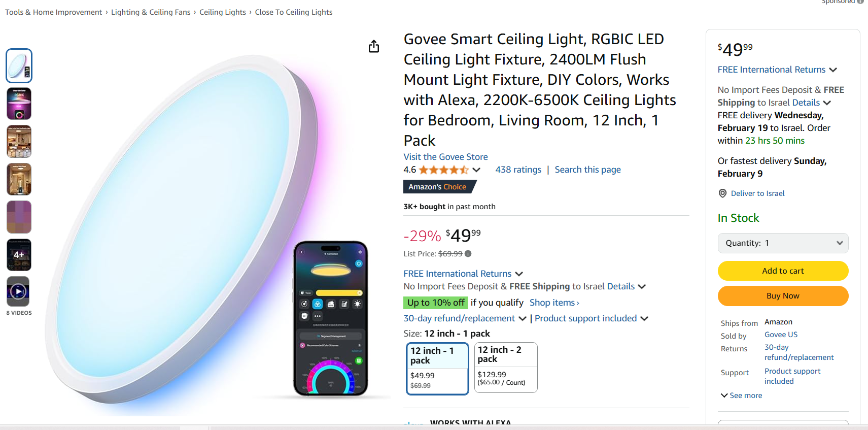
Task: Expand See more seller details
Action: point(741,395)
